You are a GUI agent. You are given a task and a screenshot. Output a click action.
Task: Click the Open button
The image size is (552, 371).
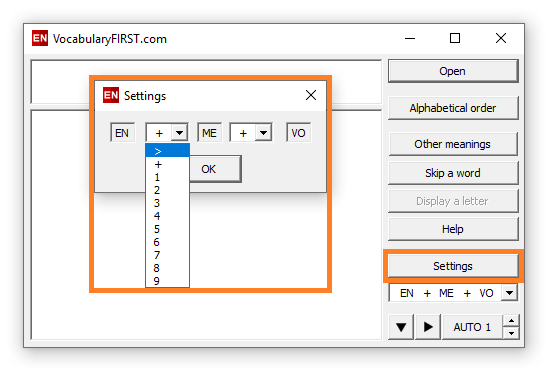[x=453, y=71]
